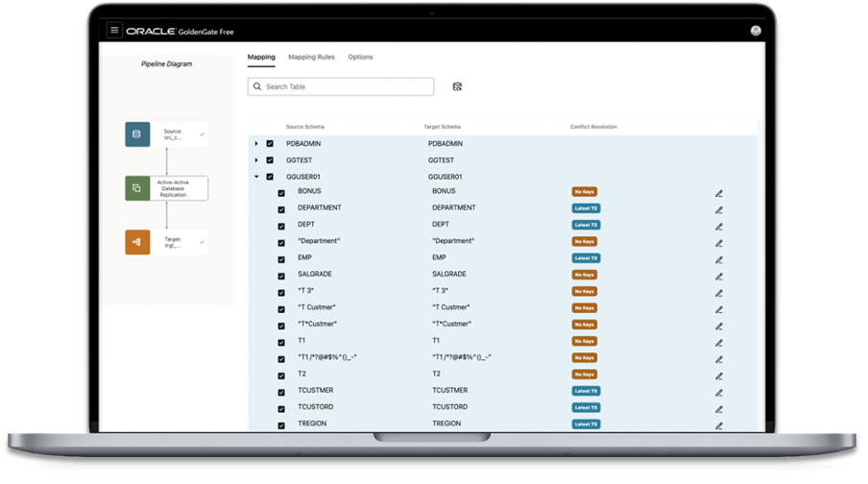Uncheck the PDBADMIN schema checkbox

(270, 143)
